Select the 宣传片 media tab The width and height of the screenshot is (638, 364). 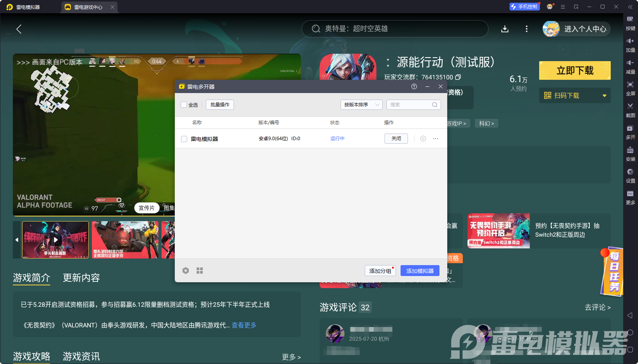click(147, 208)
